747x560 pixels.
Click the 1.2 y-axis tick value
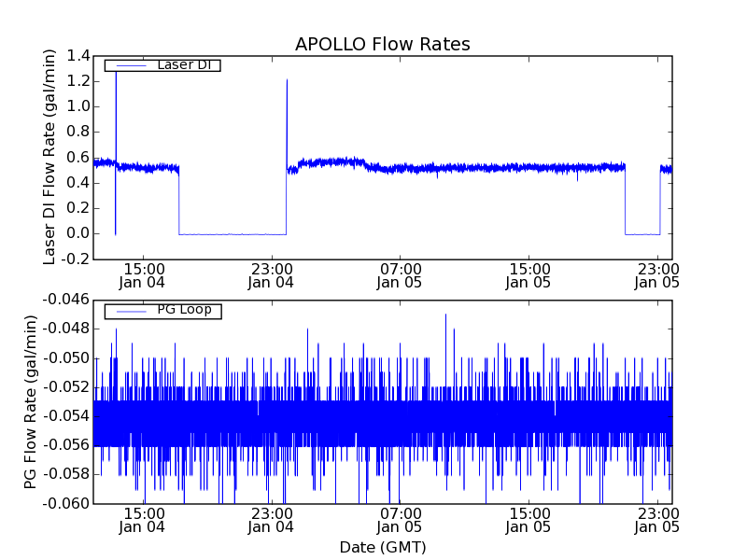78,81
